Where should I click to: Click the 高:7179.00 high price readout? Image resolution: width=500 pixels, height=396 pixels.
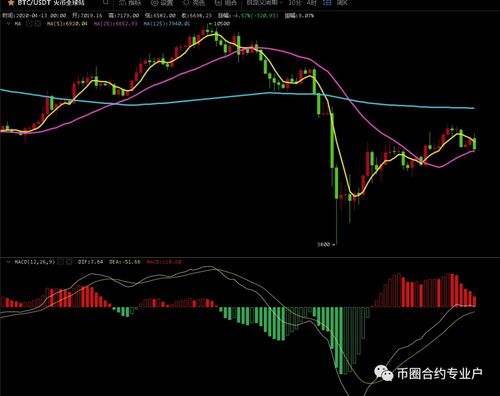click(124, 15)
